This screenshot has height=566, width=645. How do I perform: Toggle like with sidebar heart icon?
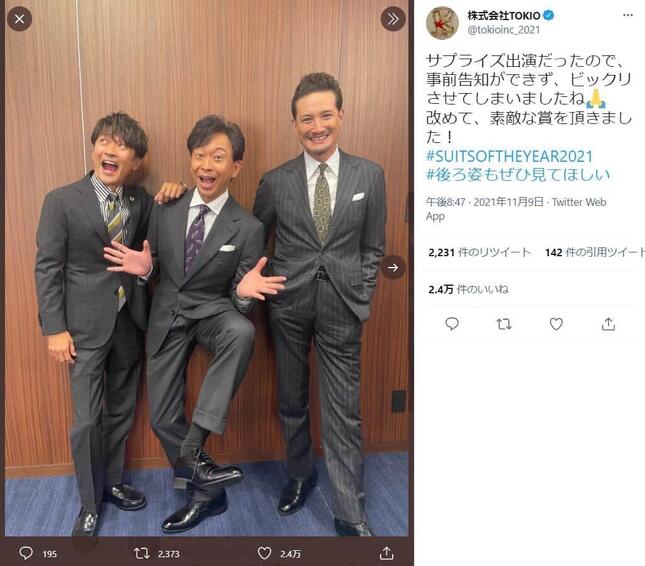(x=556, y=324)
